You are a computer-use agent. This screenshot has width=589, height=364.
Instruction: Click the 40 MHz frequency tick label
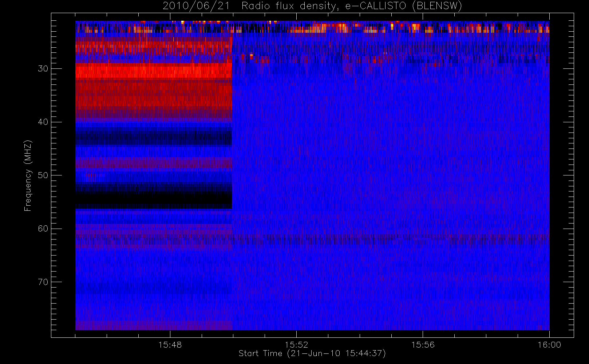point(43,122)
